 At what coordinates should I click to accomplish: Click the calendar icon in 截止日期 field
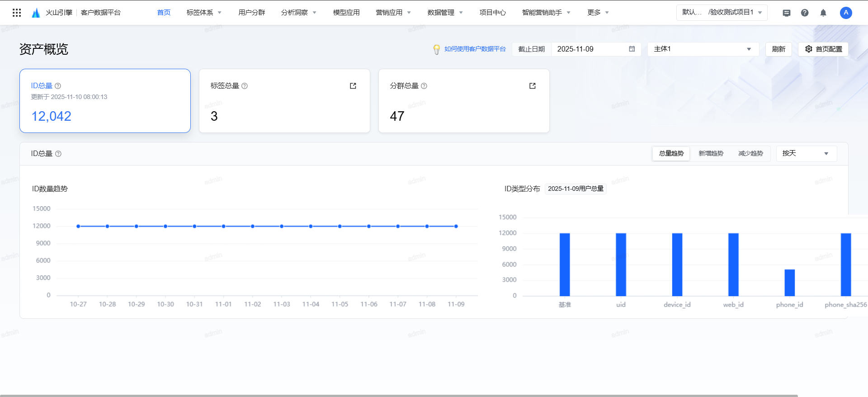tap(632, 49)
